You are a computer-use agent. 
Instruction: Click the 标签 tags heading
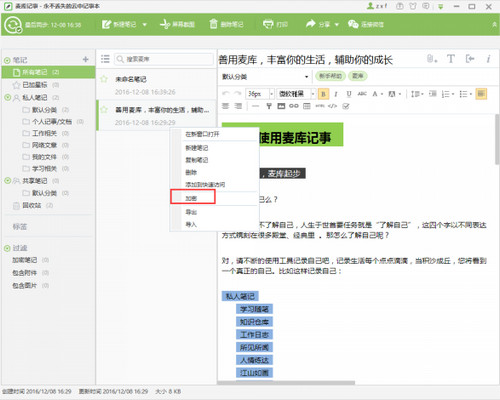[20, 227]
